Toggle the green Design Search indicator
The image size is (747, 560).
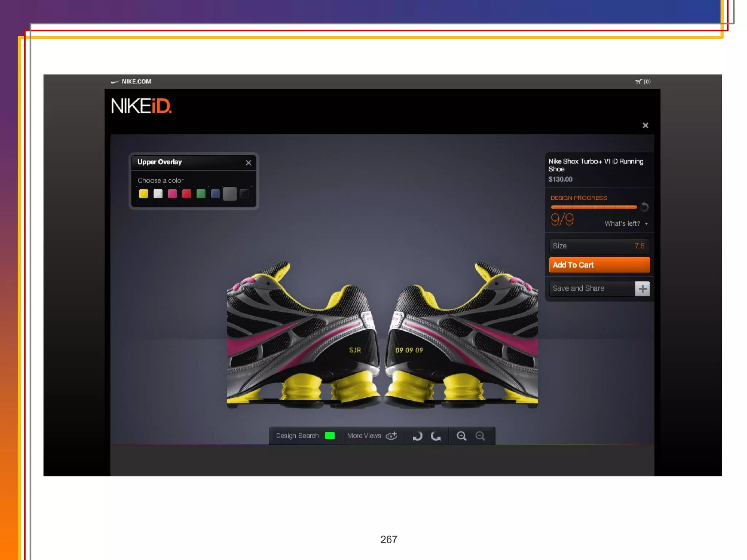(x=330, y=436)
